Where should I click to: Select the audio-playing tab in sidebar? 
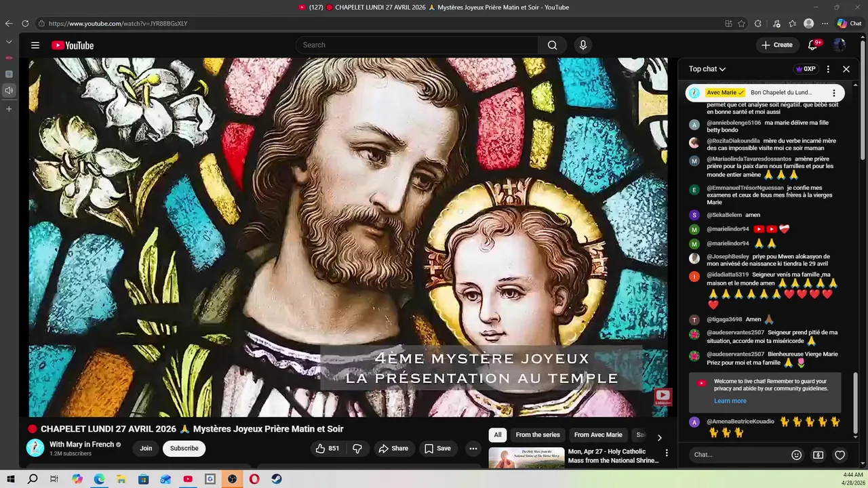[x=9, y=90]
